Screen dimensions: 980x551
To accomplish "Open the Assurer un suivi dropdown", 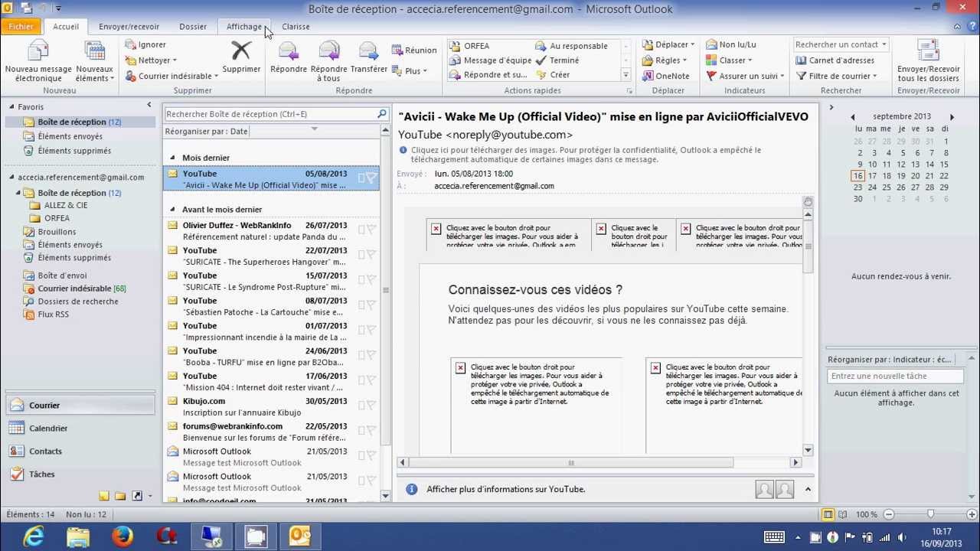I will click(x=744, y=76).
